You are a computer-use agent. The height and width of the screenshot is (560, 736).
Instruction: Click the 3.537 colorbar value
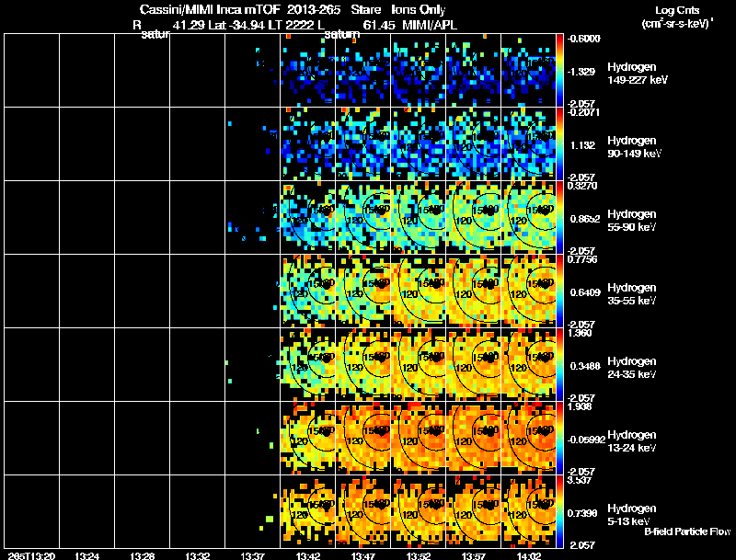(580, 480)
